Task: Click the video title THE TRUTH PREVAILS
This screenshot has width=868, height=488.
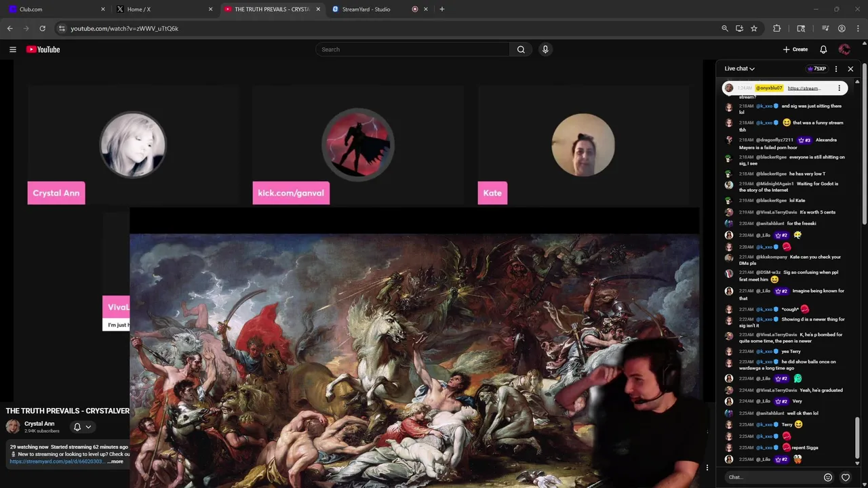Action: tap(68, 411)
